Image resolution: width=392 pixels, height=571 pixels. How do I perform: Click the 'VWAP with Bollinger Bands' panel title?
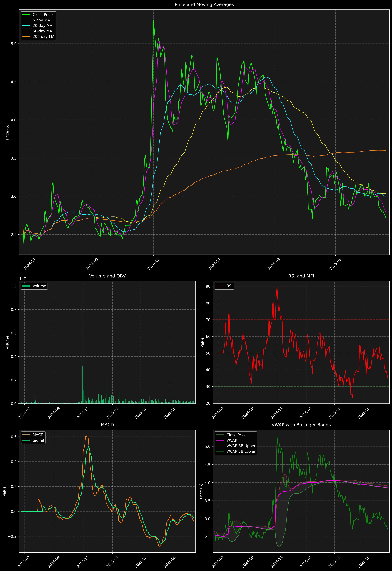click(x=301, y=425)
